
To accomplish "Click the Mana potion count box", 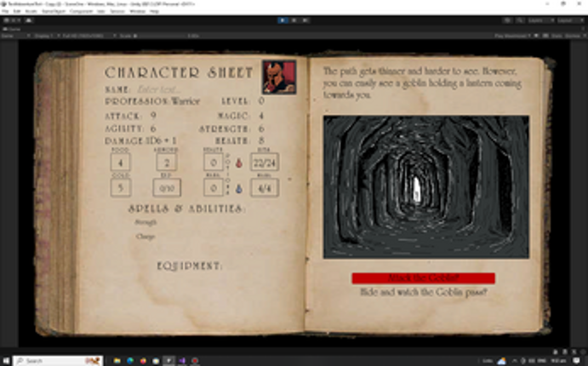I will pyautogui.click(x=214, y=187).
